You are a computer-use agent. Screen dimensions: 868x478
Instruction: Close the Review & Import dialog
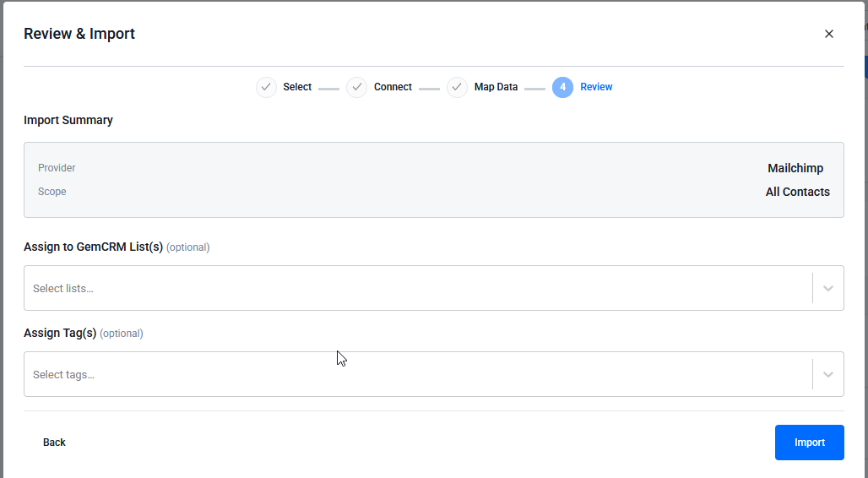pos(828,34)
